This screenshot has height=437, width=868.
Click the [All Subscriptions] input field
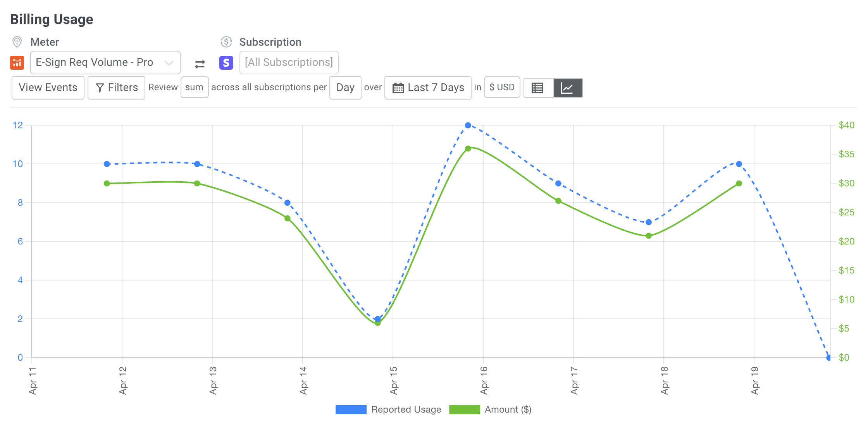click(x=289, y=62)
